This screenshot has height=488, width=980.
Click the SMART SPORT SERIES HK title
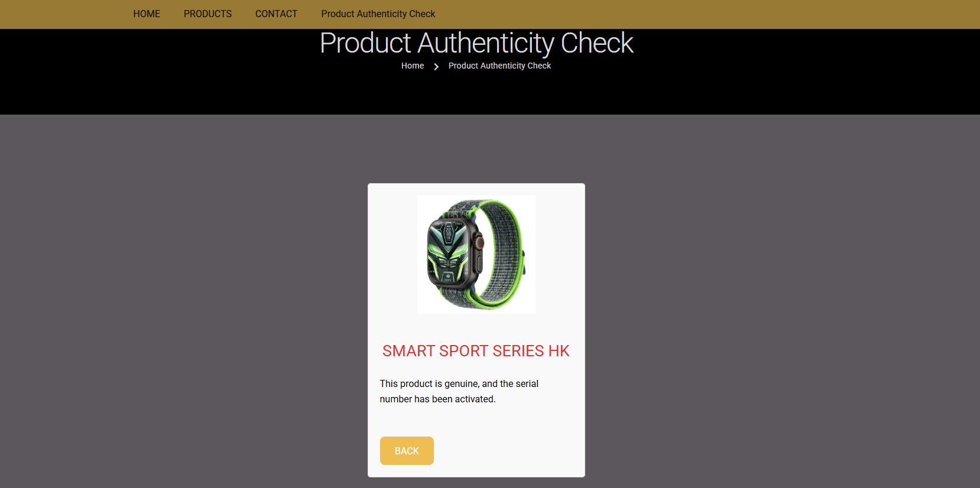476,351
